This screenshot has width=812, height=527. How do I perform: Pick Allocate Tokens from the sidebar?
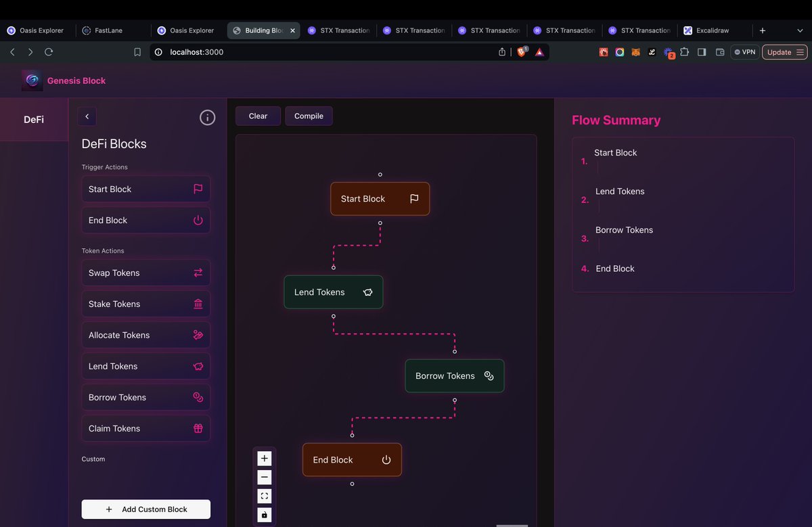145,335
